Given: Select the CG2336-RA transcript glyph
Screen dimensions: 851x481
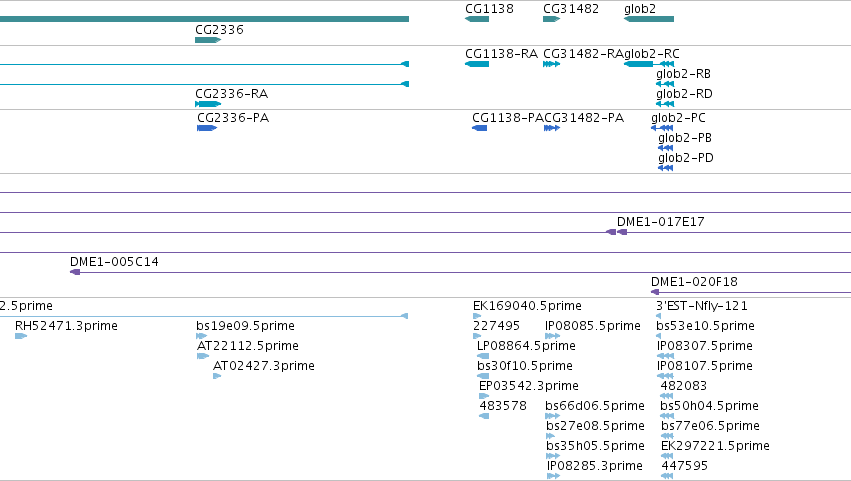Looking at the screenshot, I should point(208,104).
